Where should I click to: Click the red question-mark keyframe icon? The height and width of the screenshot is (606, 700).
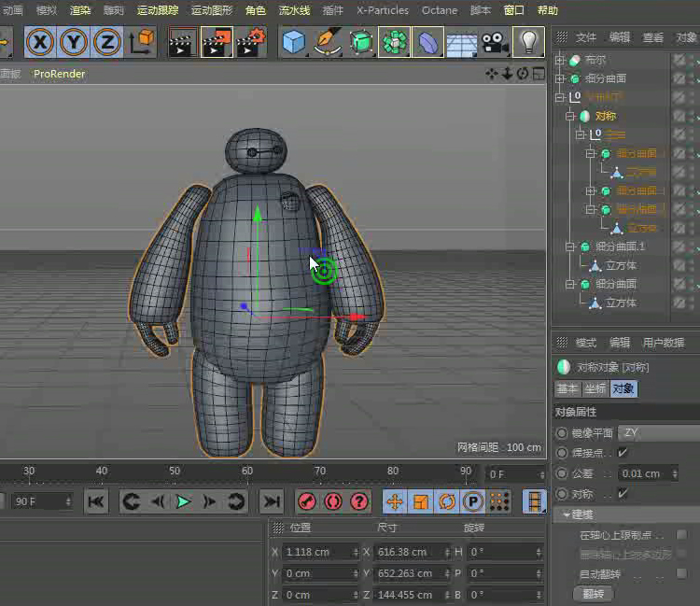coord(359,501)
